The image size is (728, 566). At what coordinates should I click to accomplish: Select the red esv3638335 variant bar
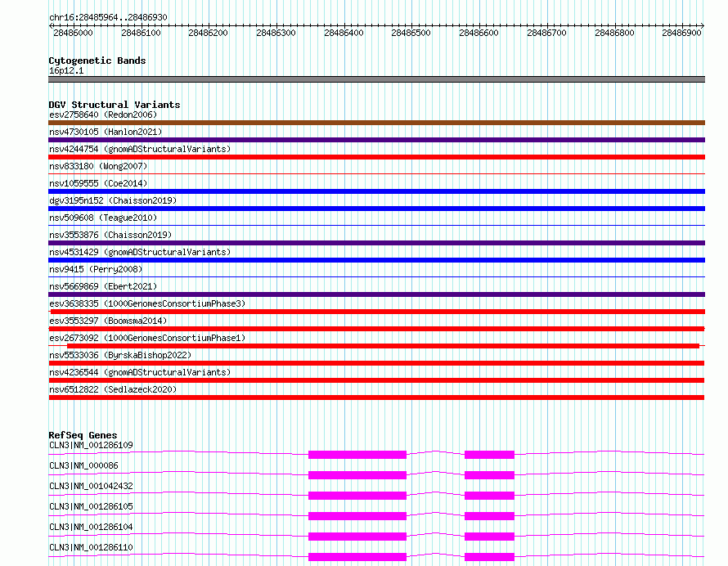tap(378, 312)
